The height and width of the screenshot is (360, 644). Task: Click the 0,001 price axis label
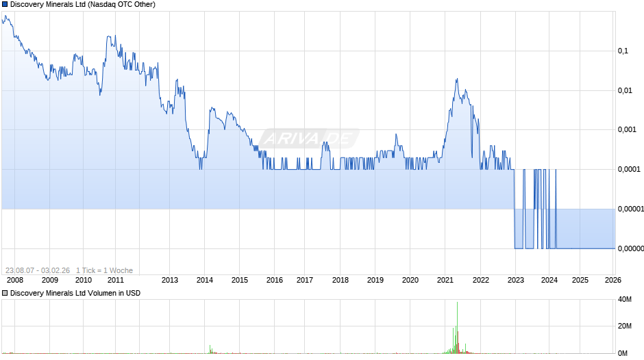coord(627,130)
